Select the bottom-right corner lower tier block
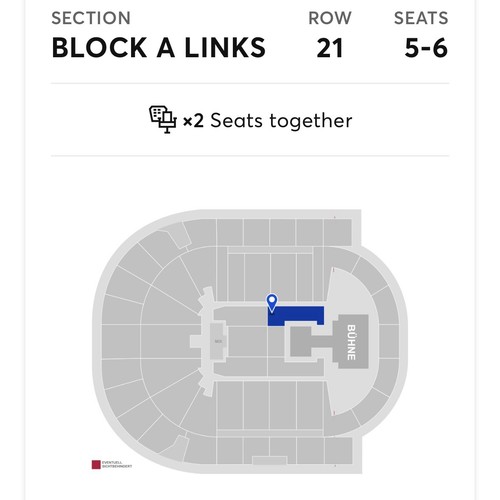This screenshot has width=500, height=500. coord(340,422)
